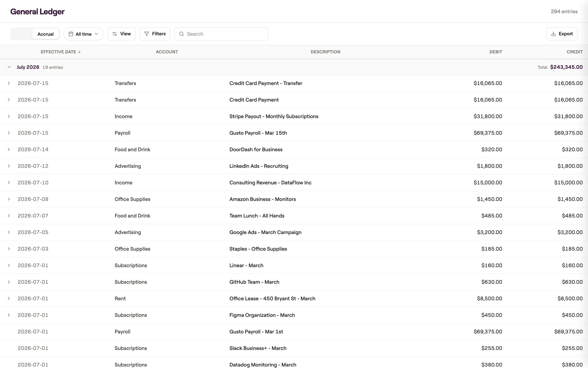Select the Datadog Monitoring - March description
This screenshot has width=588, height=368.
[x=263, y=365]
